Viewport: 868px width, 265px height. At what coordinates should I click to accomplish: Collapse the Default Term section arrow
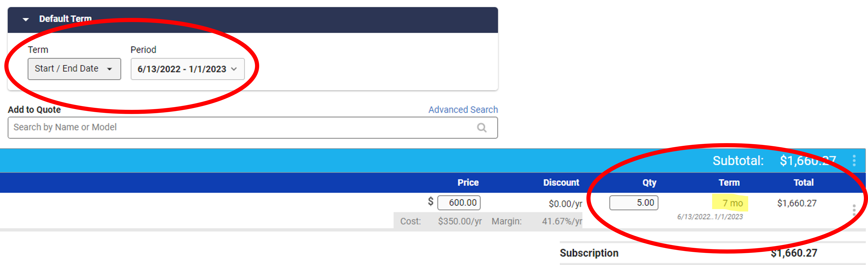[26, 19]
